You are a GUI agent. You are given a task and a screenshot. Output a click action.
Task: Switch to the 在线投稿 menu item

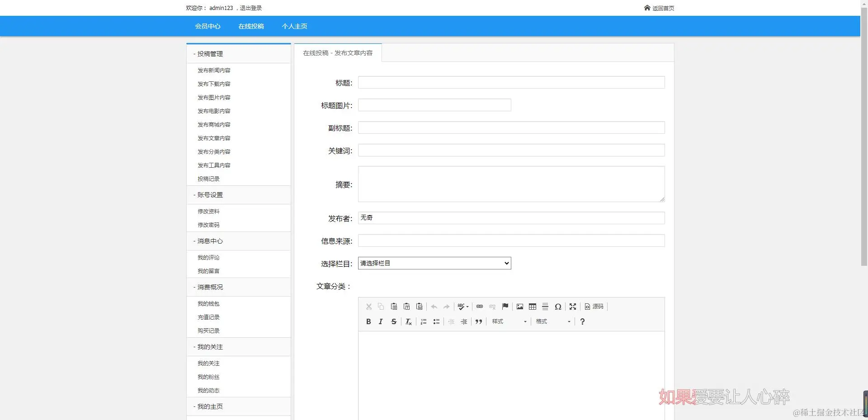click(x=250, y=26)
